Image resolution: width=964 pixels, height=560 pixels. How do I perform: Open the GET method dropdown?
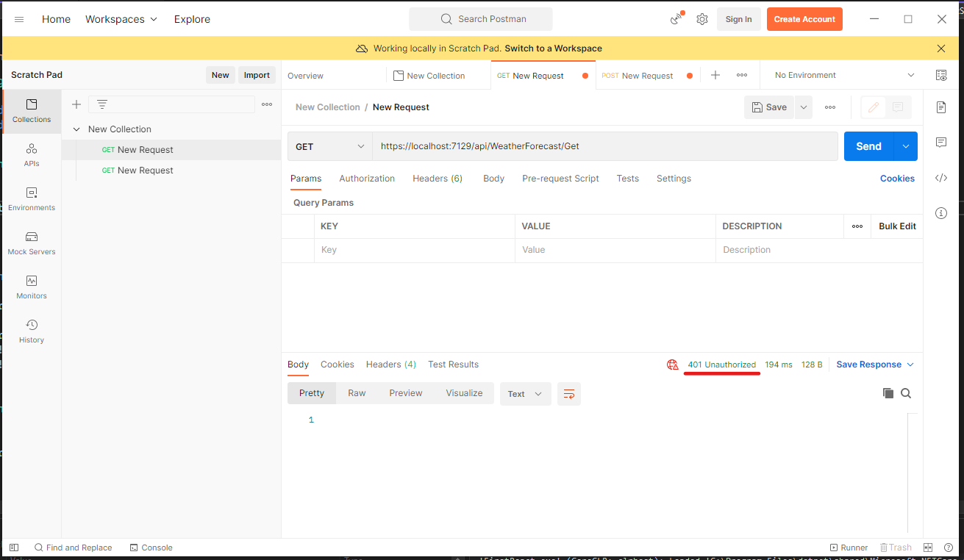click(330, 146)
